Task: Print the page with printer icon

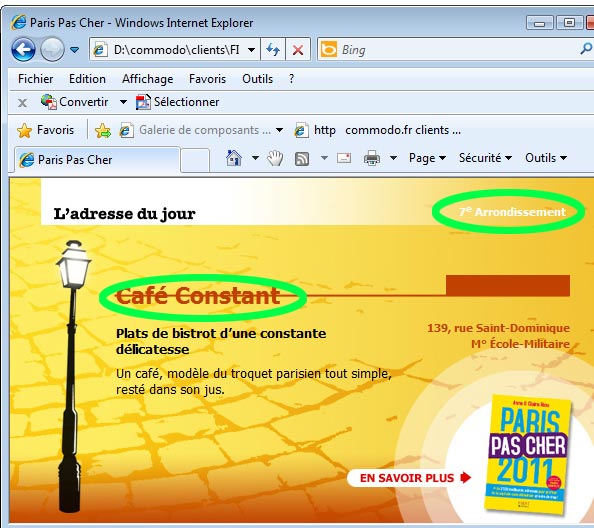Action: point(372,158)
